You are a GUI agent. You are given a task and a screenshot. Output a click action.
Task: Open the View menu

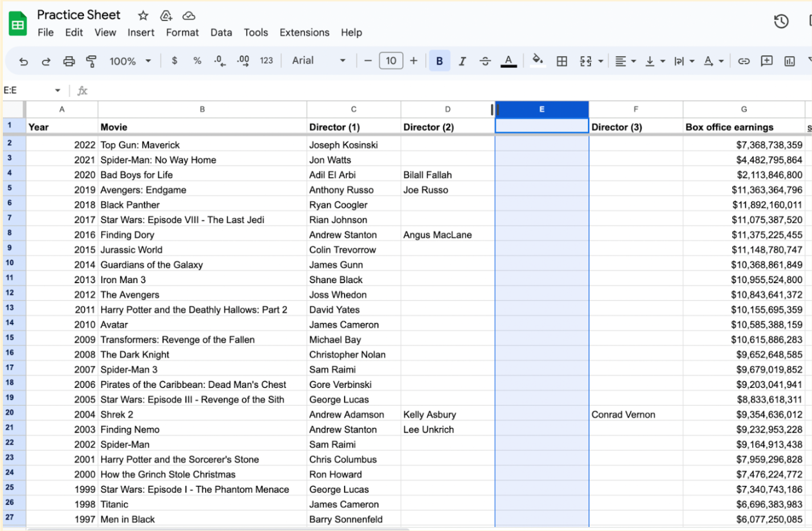pos(105,32)
